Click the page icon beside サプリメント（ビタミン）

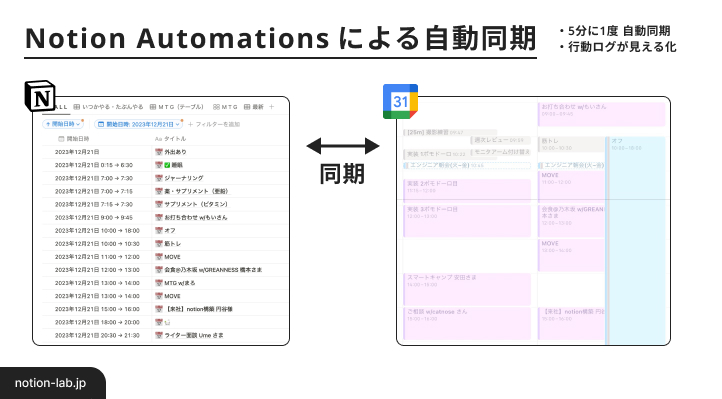pos(159,204)
